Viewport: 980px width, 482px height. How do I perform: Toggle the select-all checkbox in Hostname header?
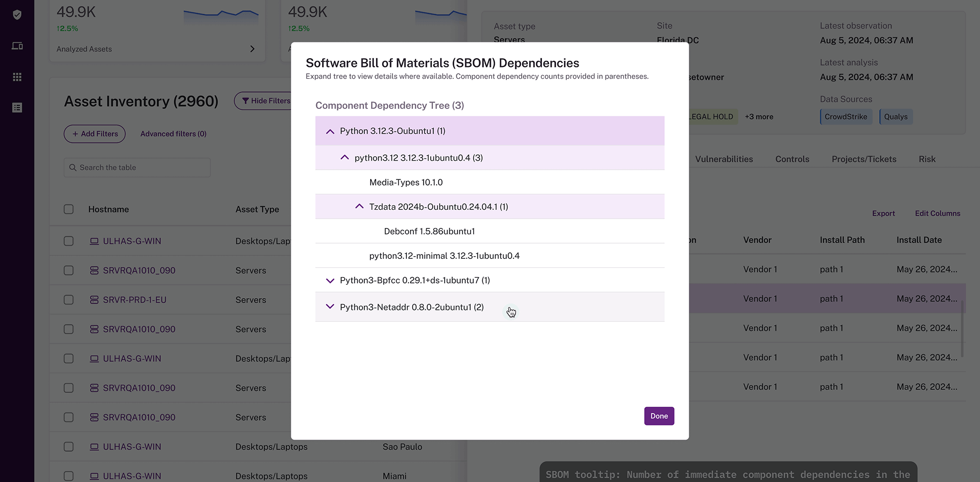point(69,209)
